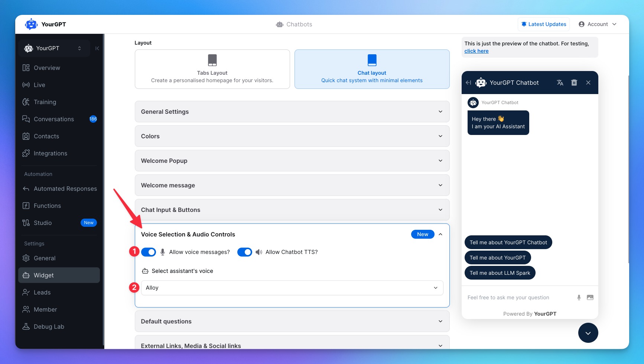Open Integrations in the sidebar
Image resolution: width=644 pixels, height=364 pixels.
[59, 153]
